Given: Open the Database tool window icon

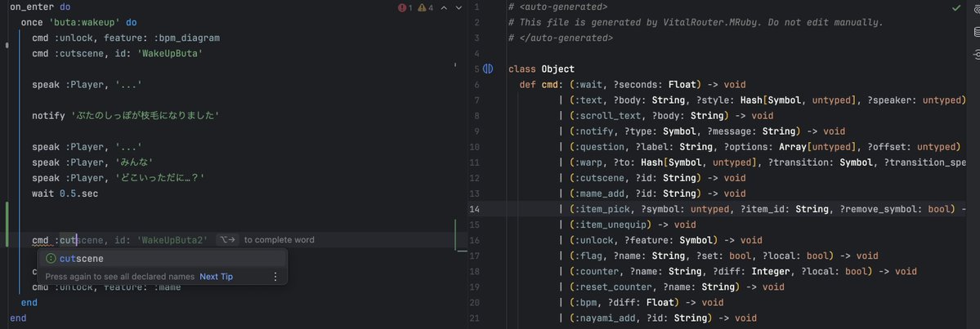Looking at the screenshot, I should coord(977,33).
